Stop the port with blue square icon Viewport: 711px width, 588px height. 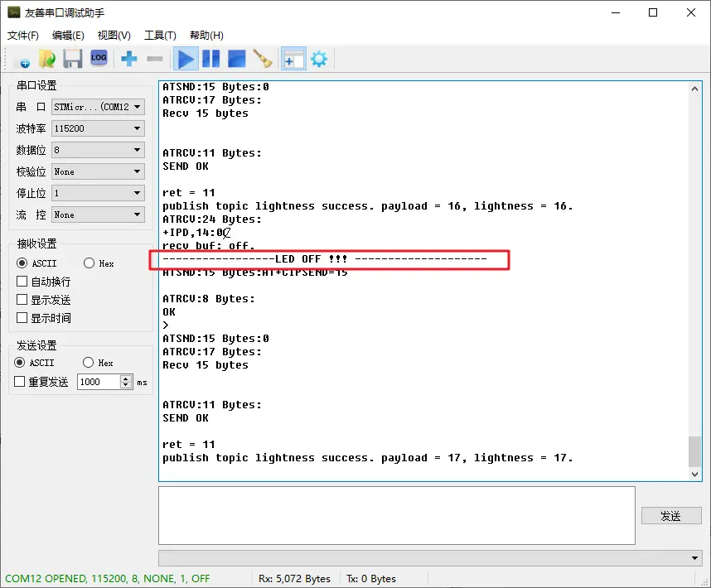236,59
